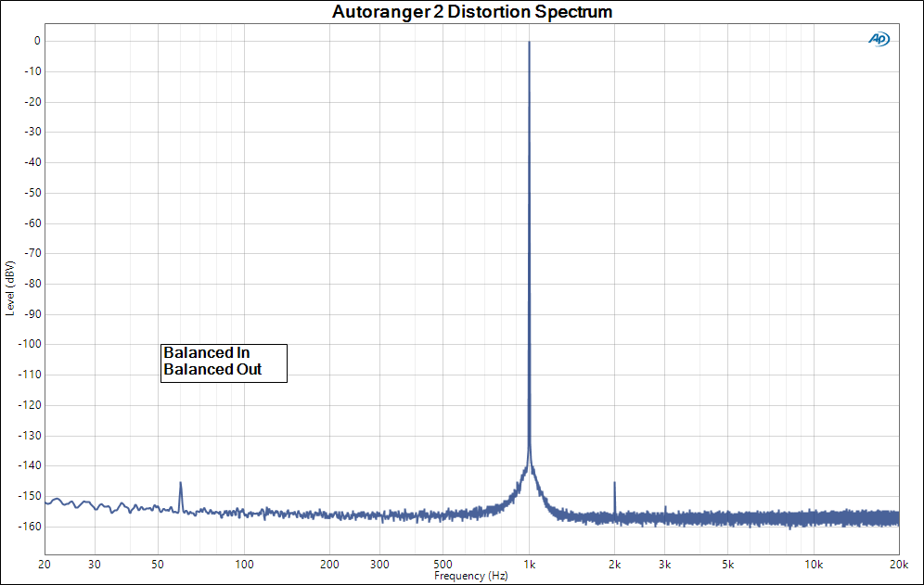Click the 500 frequency axis tick label
Screen dimensions: 924x585
coord(443,565)
